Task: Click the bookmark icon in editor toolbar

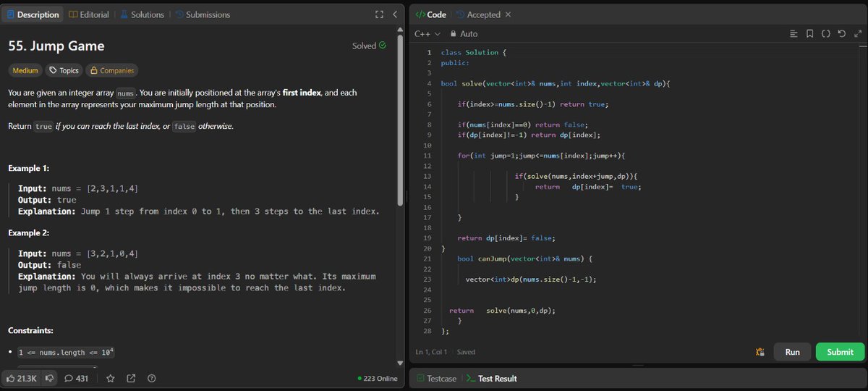Action: (809, 34)
